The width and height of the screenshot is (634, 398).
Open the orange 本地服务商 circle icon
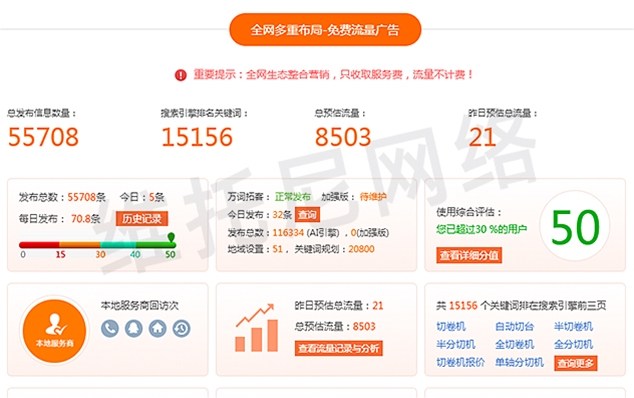coord(55,330)
